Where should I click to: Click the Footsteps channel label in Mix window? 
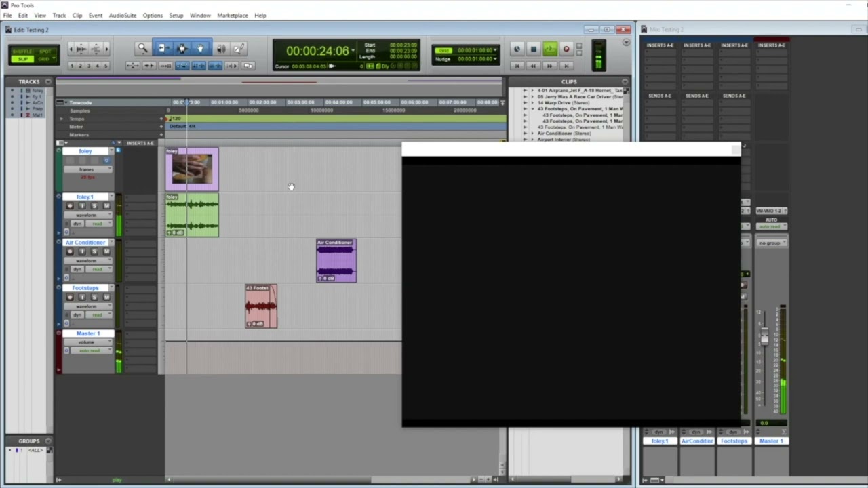point(734,441)
